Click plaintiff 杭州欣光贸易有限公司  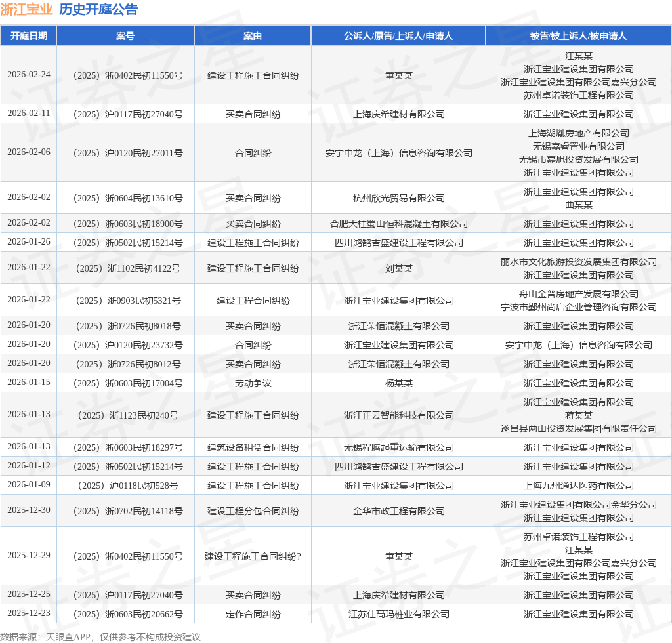(398, 198)
